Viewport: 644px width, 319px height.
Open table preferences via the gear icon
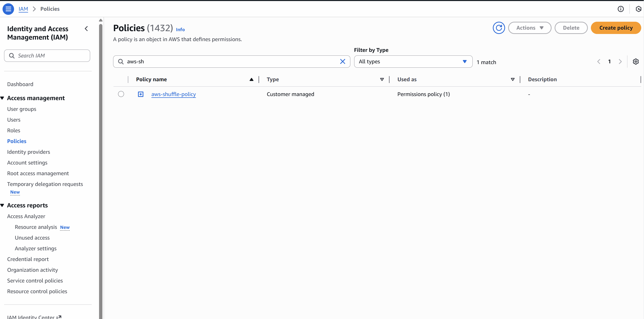pos(636,62)
